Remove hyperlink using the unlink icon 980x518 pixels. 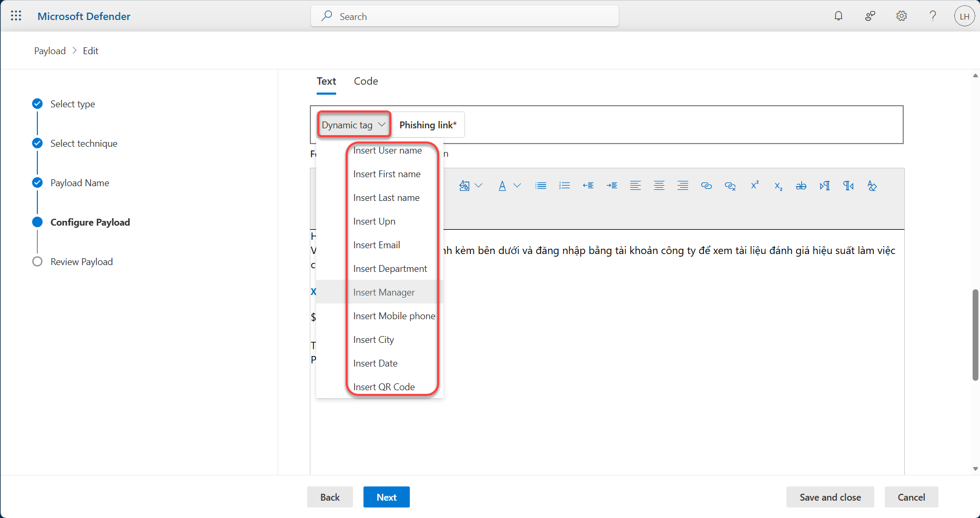[x=730, y=186]
